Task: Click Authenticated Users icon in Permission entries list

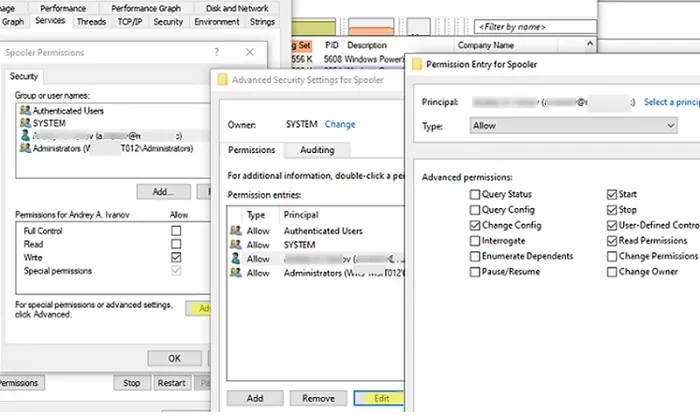Action: (235, 230)
